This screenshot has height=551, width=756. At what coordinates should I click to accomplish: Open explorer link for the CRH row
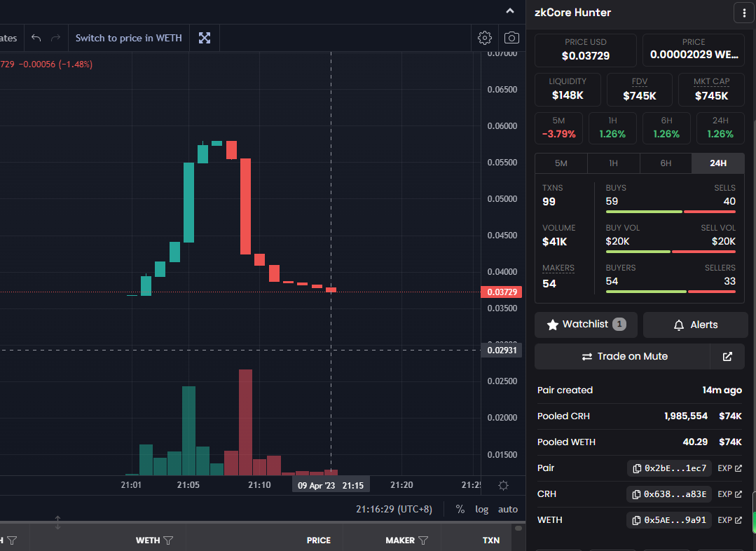[729, 494]
